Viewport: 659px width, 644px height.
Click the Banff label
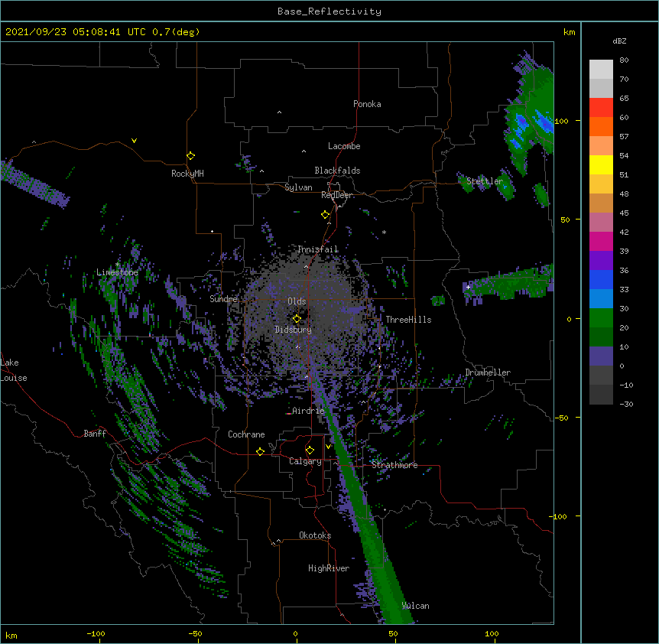95,434
